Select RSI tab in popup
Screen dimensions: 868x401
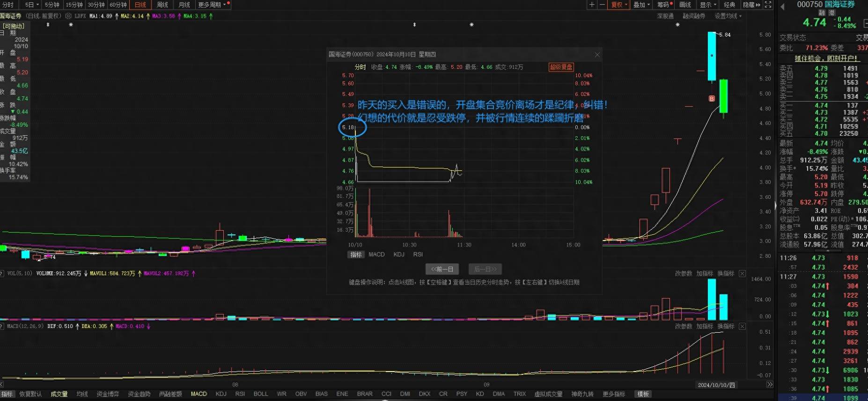tap(418, 255)
